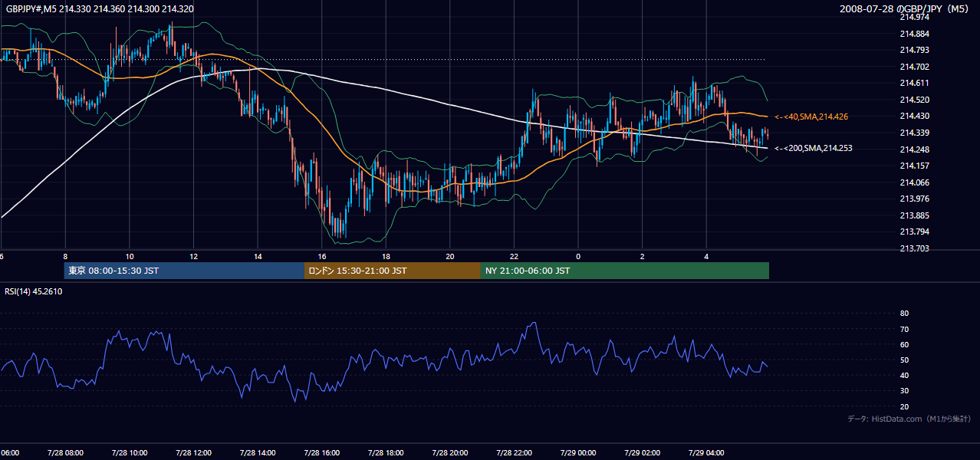Click price axis label 214.793

click(x=913, y=51)
